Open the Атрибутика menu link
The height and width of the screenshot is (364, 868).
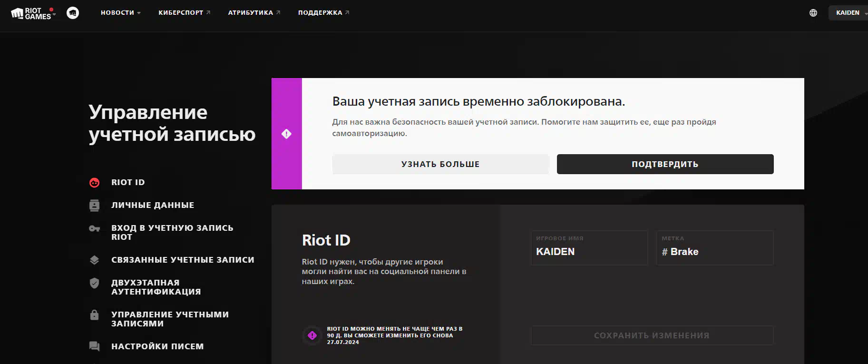point(254,13)
